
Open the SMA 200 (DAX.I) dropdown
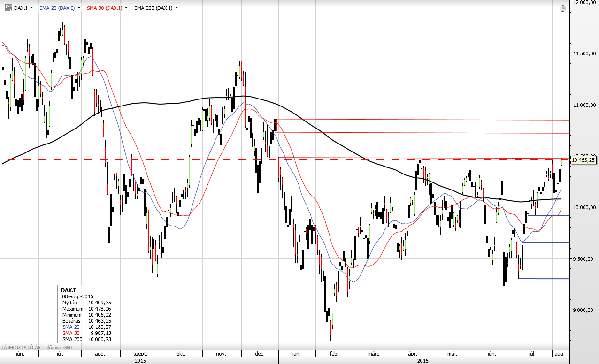point(177,8)
